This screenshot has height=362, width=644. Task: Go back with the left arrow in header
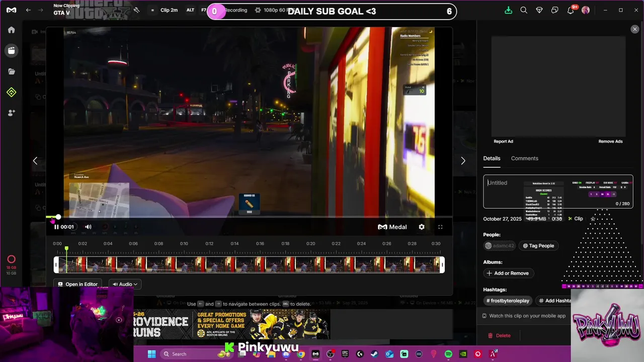[29, 10]
